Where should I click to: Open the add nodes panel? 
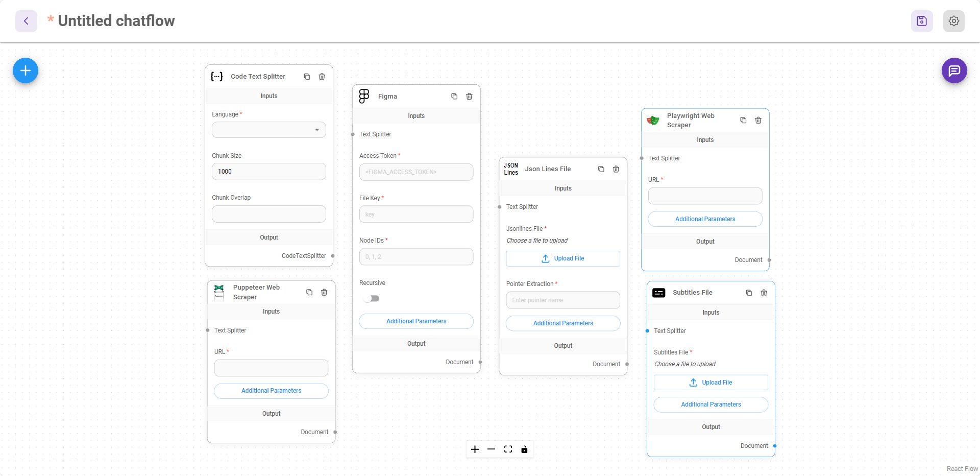(24, 70)
